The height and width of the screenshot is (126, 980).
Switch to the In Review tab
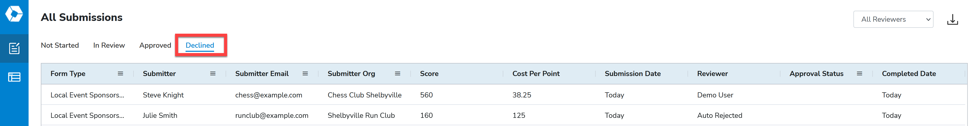[x=109, y=45]
